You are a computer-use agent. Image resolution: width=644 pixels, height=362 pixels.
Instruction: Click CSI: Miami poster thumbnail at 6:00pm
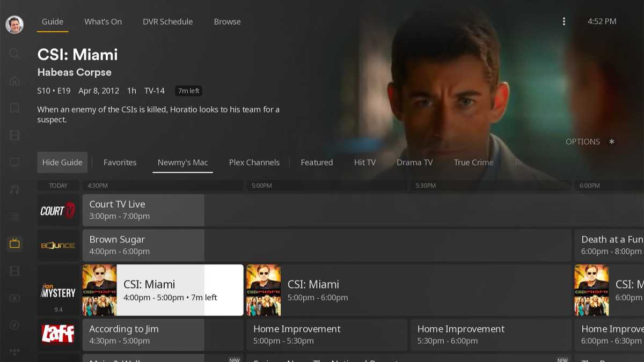click(591, 290)
